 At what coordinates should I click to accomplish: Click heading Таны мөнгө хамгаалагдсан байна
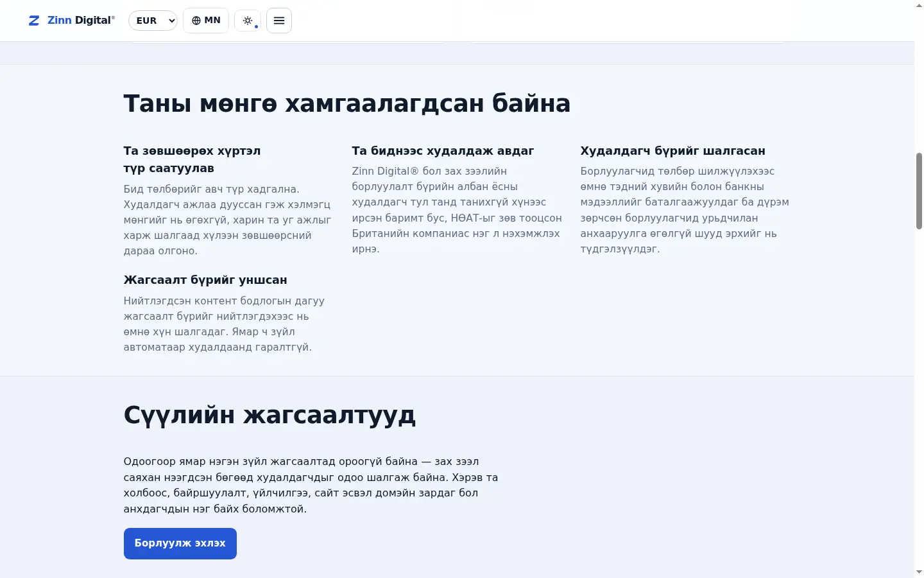coord(347,103)
